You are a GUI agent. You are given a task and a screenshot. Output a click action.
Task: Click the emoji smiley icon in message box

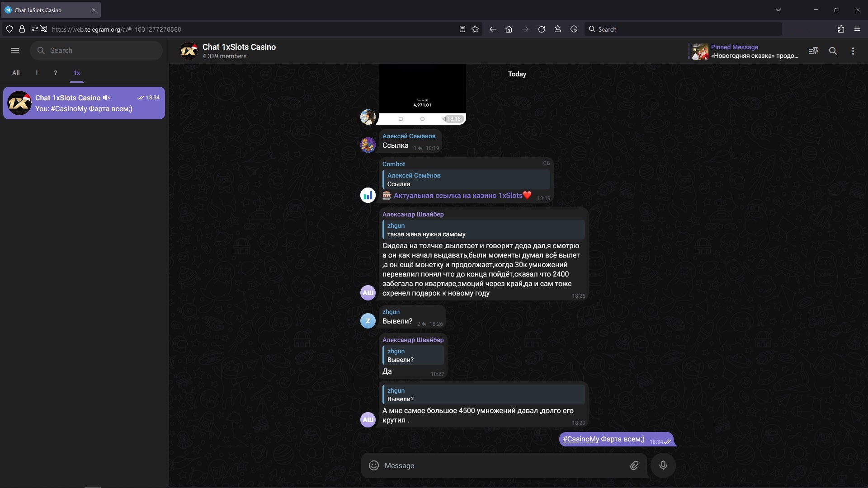point(374,465)
